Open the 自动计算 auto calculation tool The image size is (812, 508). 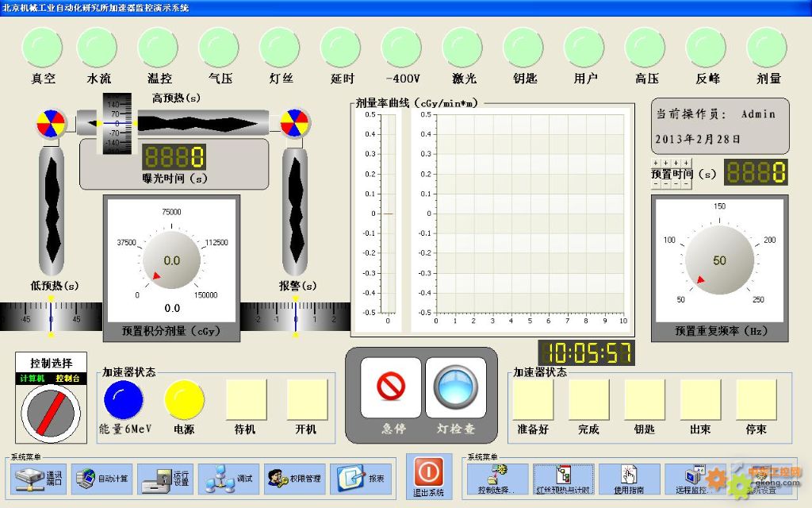tap(102, 479)
